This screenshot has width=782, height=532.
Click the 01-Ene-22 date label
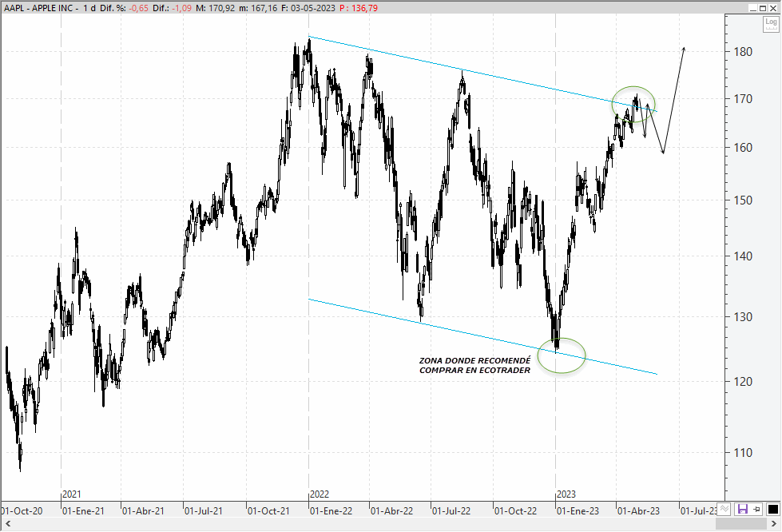click(331, 511)
